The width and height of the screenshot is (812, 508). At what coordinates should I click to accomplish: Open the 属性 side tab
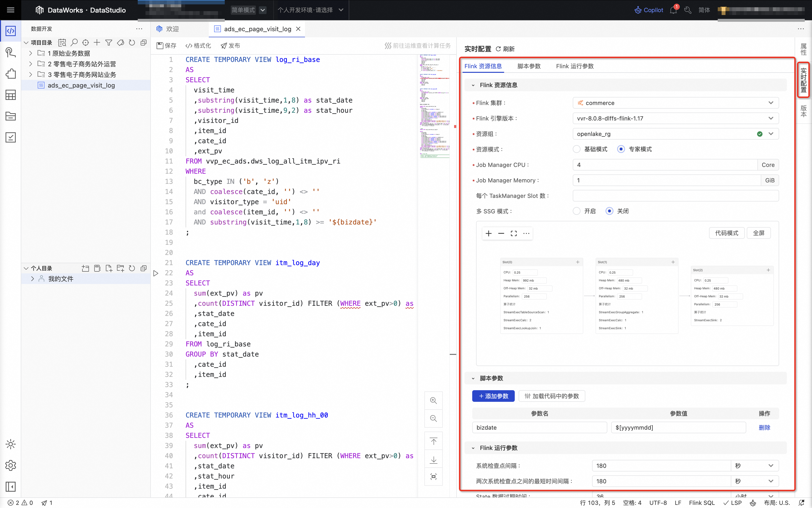804,49
